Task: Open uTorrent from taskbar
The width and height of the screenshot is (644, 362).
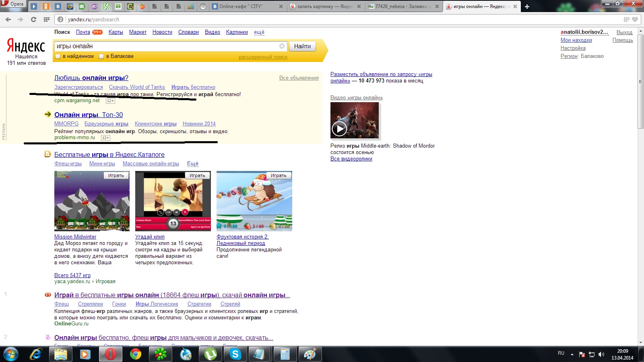Action: point(211,354)
